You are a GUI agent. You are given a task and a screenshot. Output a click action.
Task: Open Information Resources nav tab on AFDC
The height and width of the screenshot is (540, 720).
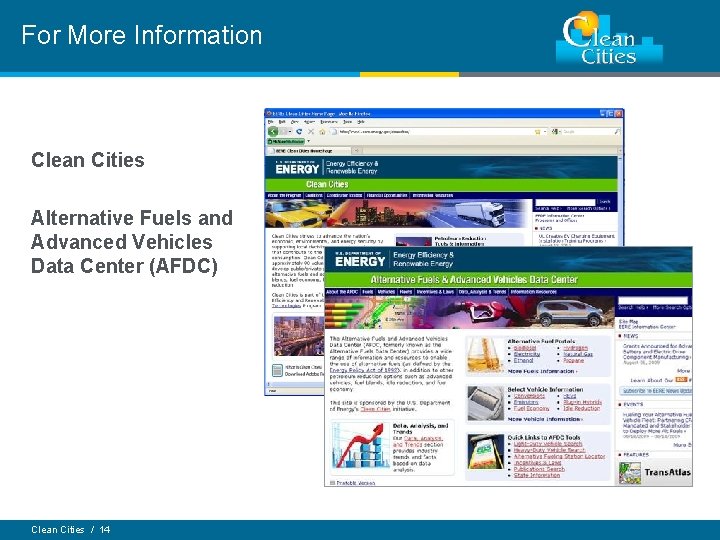(x=534, y=292)
